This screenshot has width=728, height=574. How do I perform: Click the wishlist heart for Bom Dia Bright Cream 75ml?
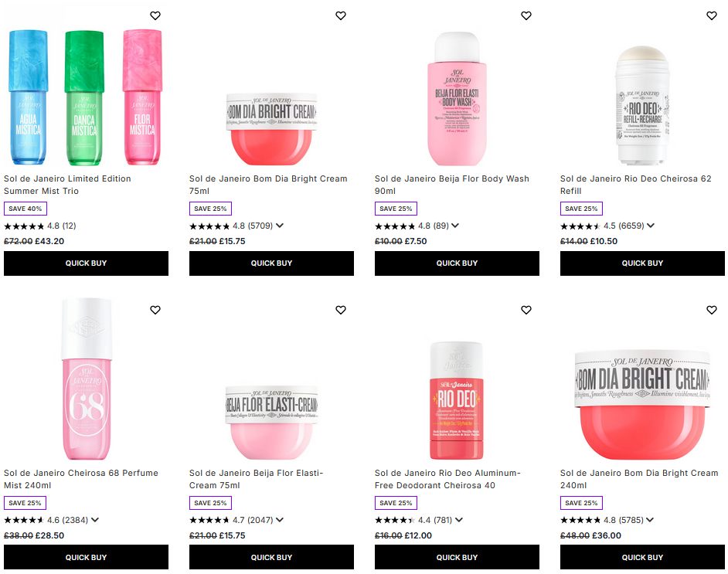click(x=340, y=15)
